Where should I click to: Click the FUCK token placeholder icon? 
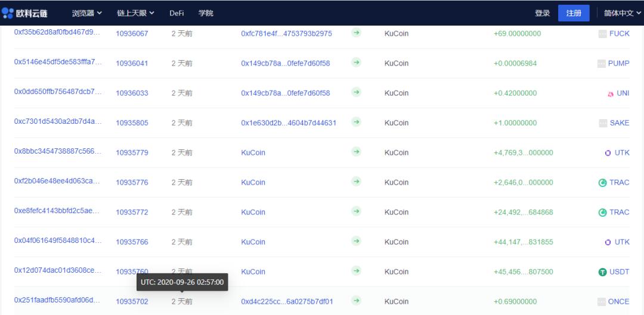(x=602, y=34)
